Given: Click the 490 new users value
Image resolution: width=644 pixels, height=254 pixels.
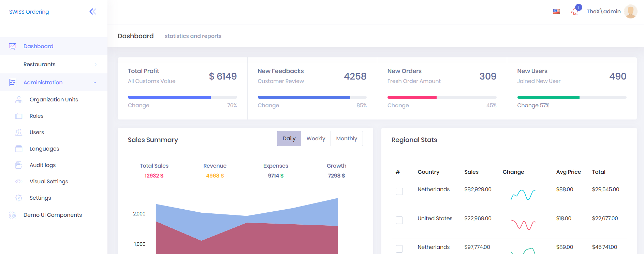Looking at the screenshot, I should pyautogui.click(x=618, y=76).
